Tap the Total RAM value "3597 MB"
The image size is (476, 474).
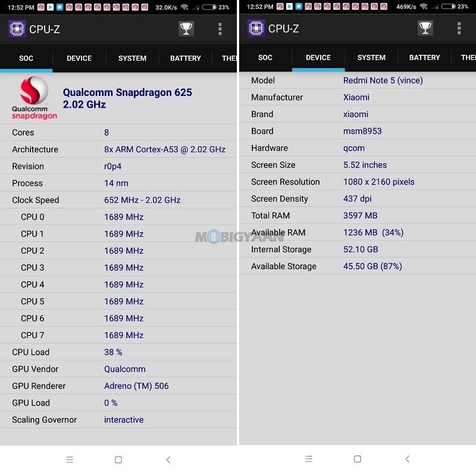361,216
